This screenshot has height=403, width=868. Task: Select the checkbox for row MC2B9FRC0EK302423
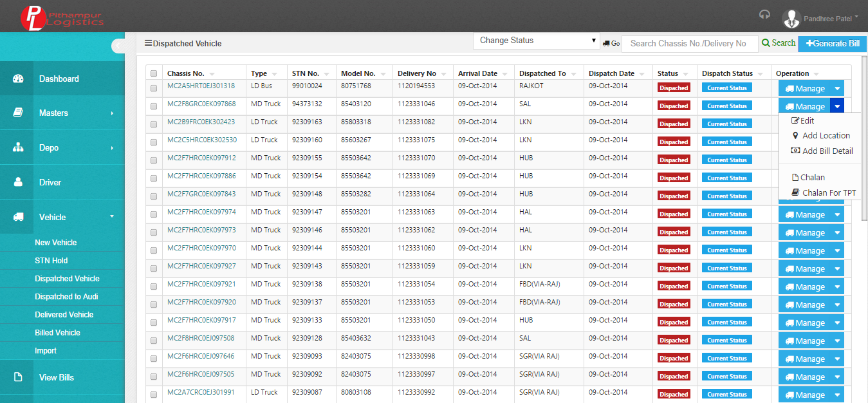[154, 124]
